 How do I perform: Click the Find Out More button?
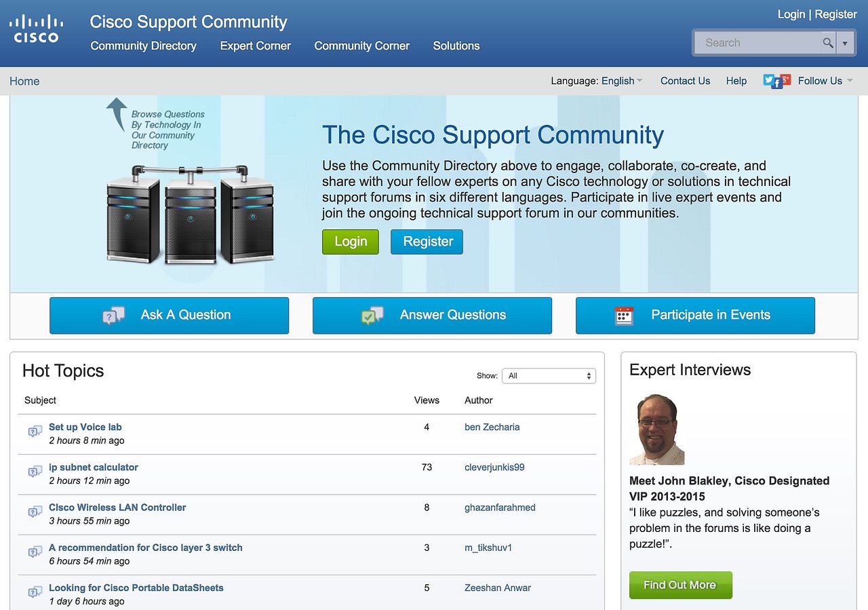point(680,585)
